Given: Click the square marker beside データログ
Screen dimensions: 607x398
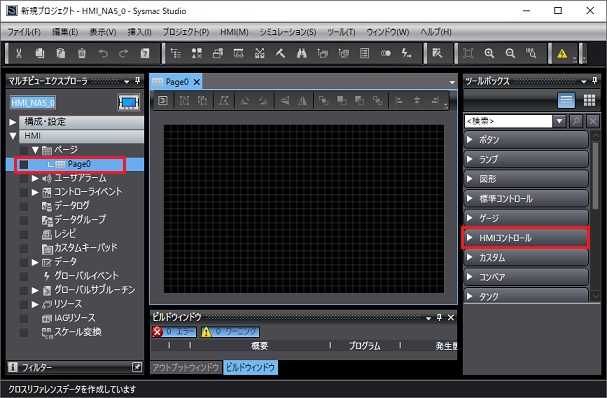Looking at the screenshot, I should pyautogui.click(x=24, y=206).
